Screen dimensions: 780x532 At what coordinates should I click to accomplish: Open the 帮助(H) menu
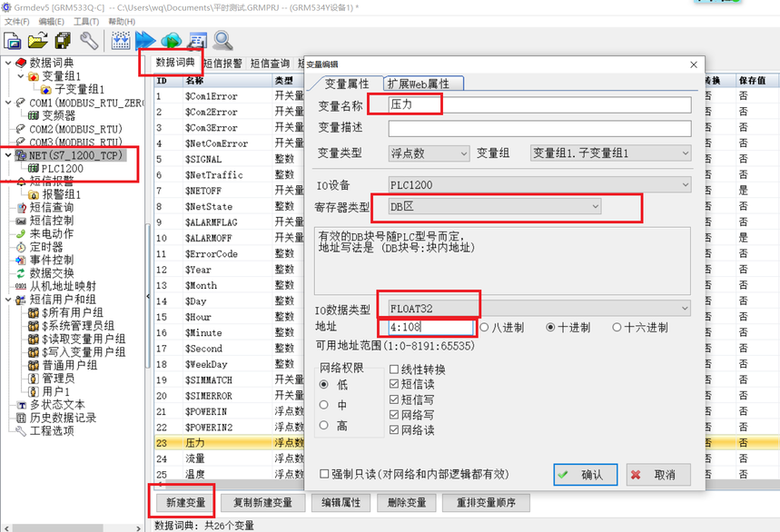click(122, 22)
